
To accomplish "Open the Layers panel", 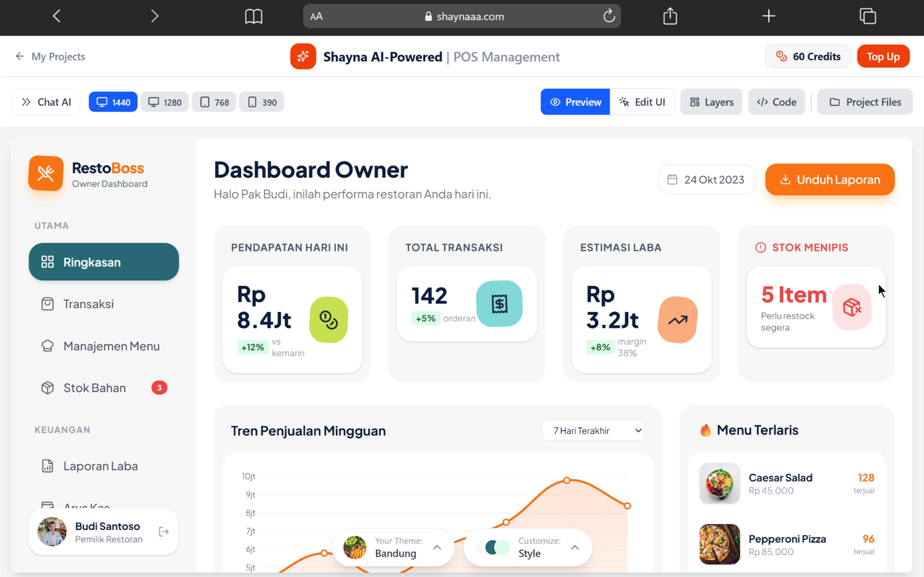I will click(x=711, y=102).
